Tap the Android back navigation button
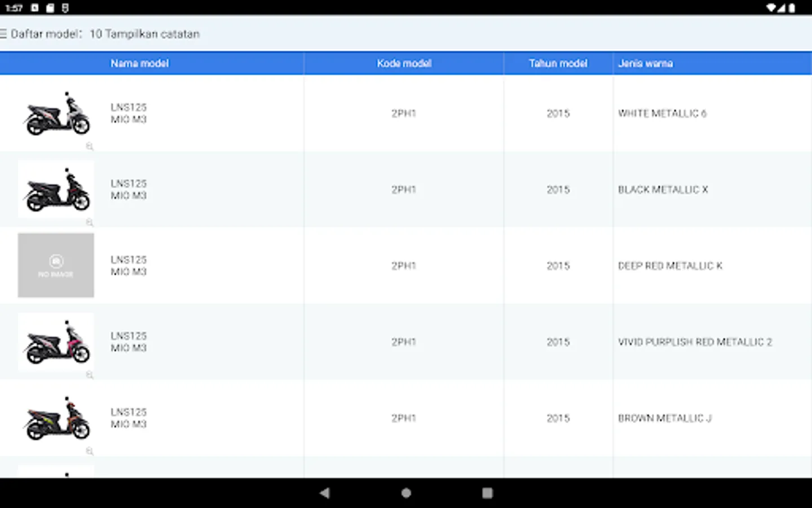 [x=324, y=493]
